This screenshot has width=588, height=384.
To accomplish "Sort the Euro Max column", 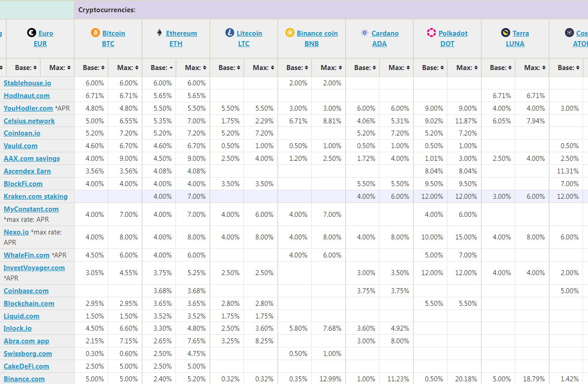I will [58, 67].
